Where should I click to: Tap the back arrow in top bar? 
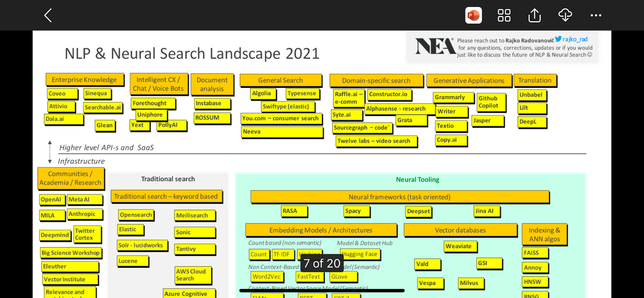tap(48, 15)
